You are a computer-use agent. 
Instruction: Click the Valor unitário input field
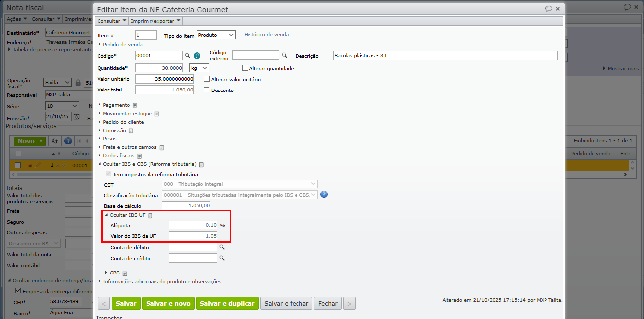click(x=164, y=79)
